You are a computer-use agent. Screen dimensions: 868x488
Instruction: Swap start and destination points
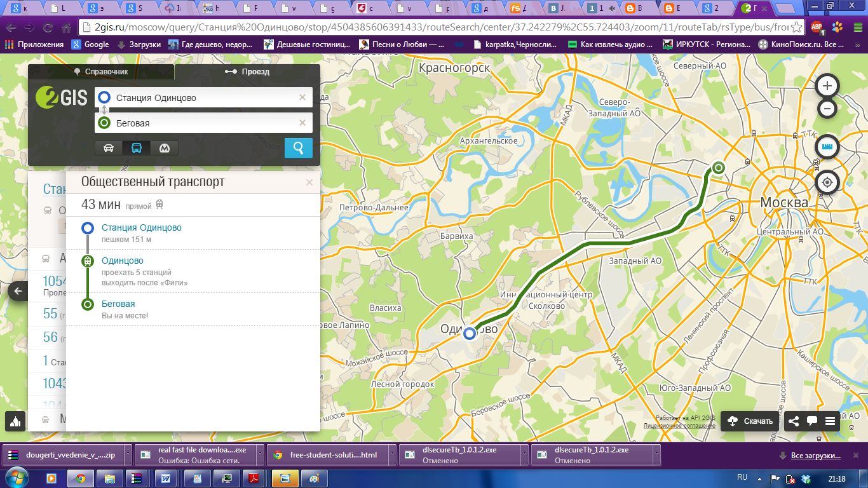pos(105,110)
